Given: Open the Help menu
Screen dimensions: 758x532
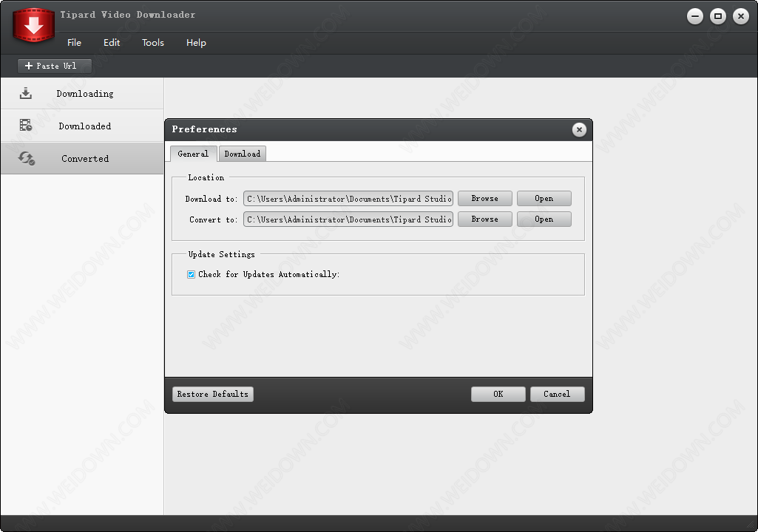Looking at the screenshot, I should [x=196, y=43].
